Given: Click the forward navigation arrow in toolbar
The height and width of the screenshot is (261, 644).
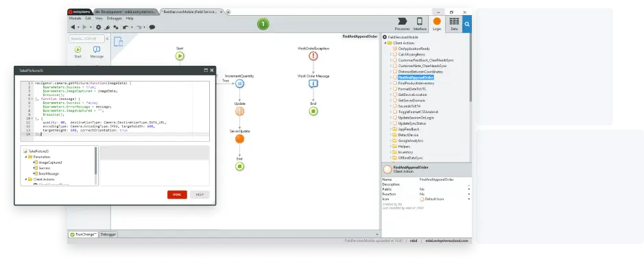Looking at the screenshot, I should tap(85, 27).
